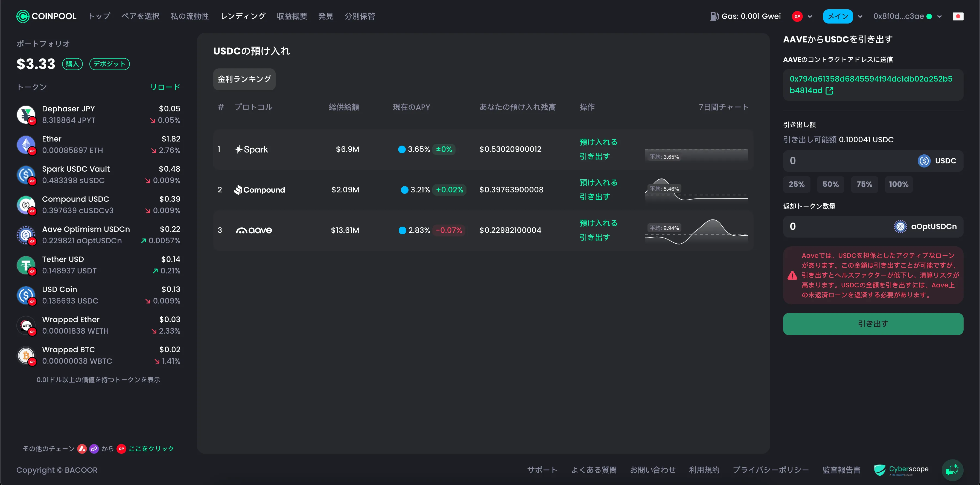Select the 75% withdrawal preset
This screenshot has width=980, height=485.
pyautogui.click(x=864, y=185)
